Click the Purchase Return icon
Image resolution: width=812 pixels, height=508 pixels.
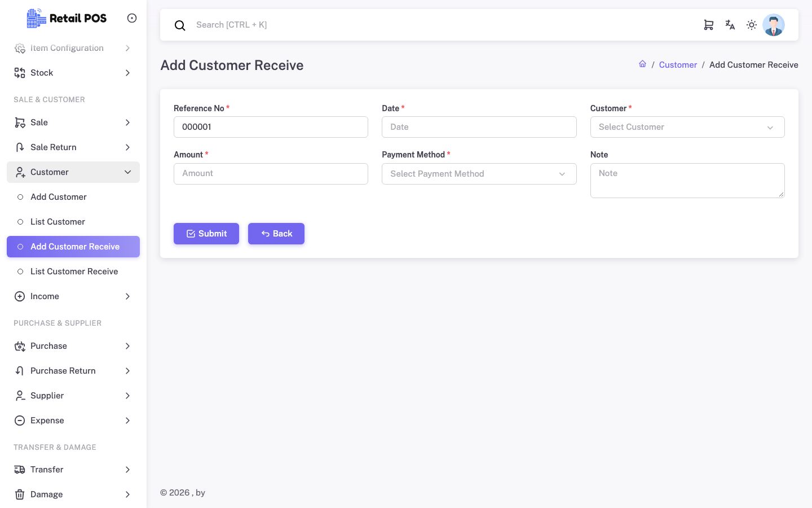tap(20, 371)
